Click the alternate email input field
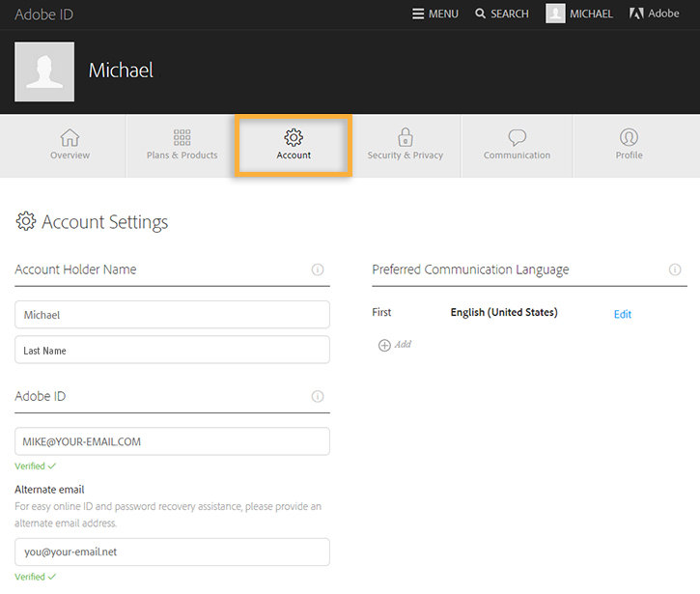Viewport: 700px width, 594px height. (172, 552)
